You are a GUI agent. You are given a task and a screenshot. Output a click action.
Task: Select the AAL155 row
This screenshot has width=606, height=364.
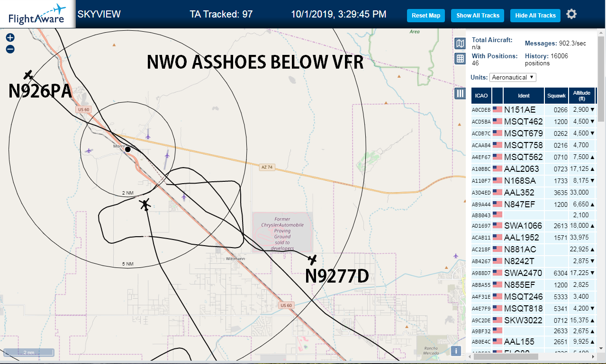pyautogui.click(x=533, y=341)
